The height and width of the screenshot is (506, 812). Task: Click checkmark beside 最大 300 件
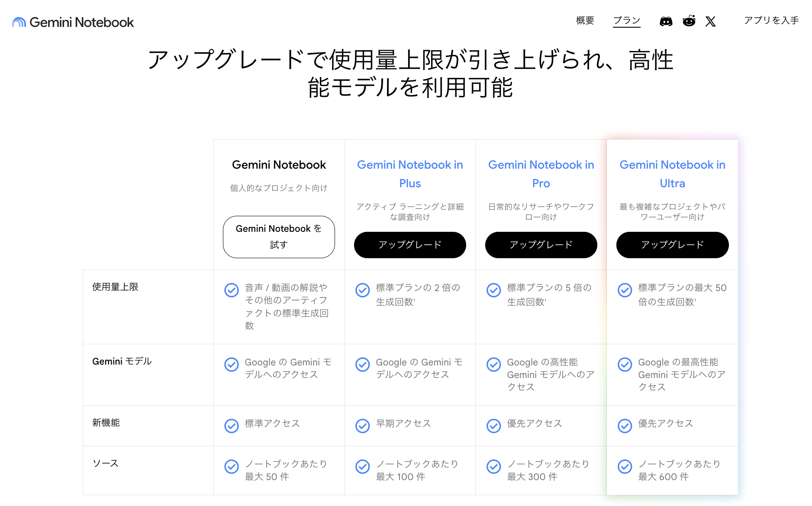[494, 467]
